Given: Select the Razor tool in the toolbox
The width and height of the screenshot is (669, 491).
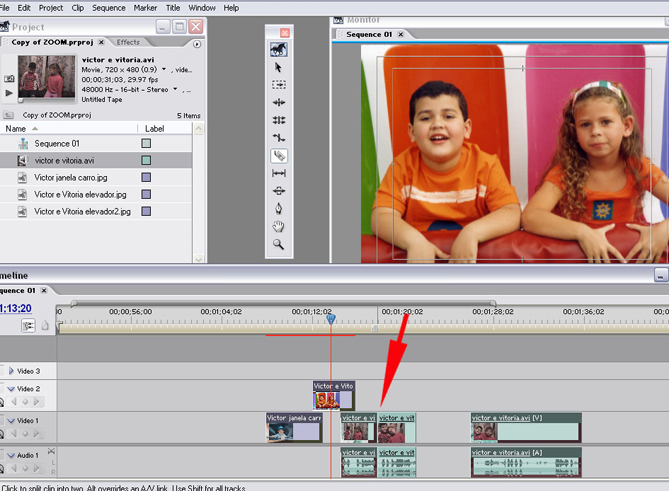Looking at the screenshot, I should [x=279, y=156].
